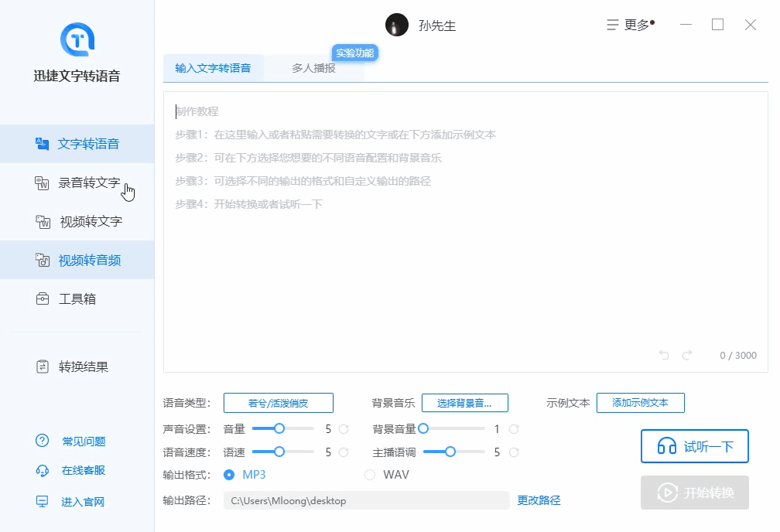Screen dimensions: 780x532
Task: Reset the 音量 volume value icon
Action: 344,429
